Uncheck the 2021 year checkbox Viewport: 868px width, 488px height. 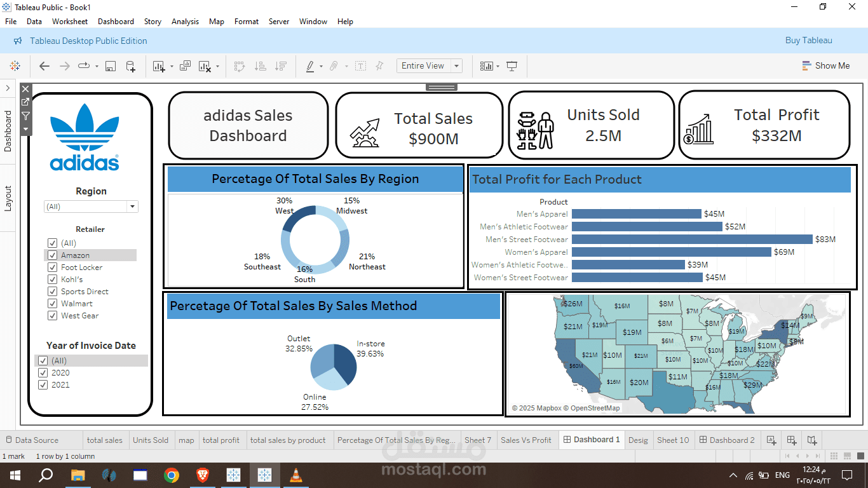click(x=43, y=385)
